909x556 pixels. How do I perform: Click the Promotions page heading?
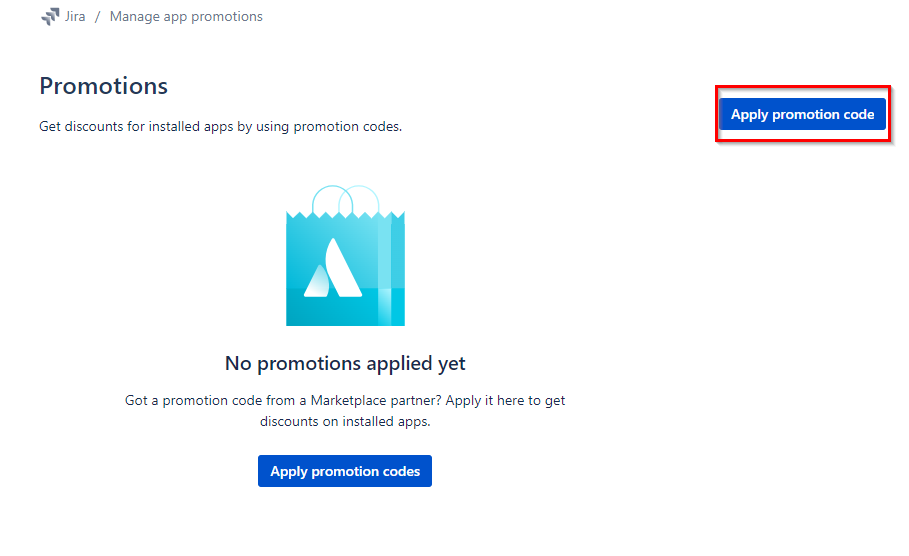(x=104, y=86)
